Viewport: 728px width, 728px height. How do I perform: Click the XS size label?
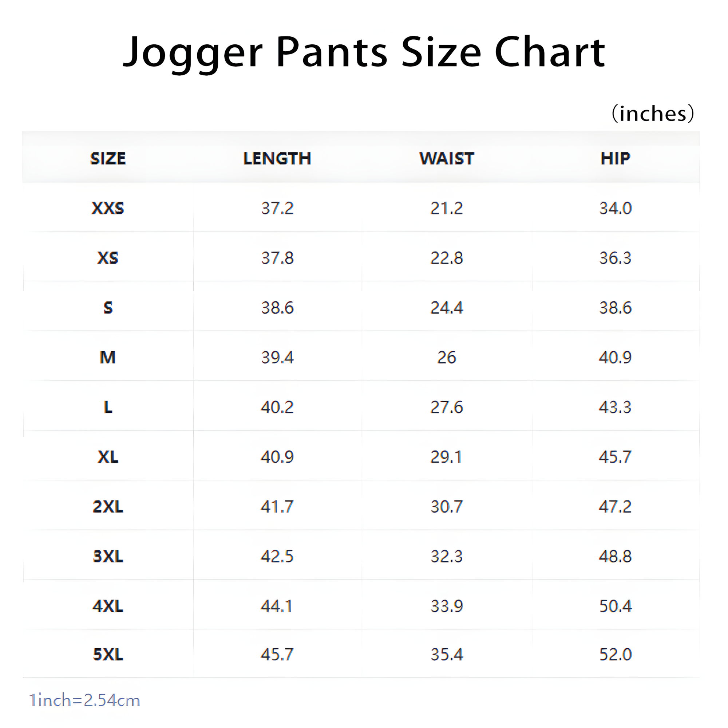108,258
